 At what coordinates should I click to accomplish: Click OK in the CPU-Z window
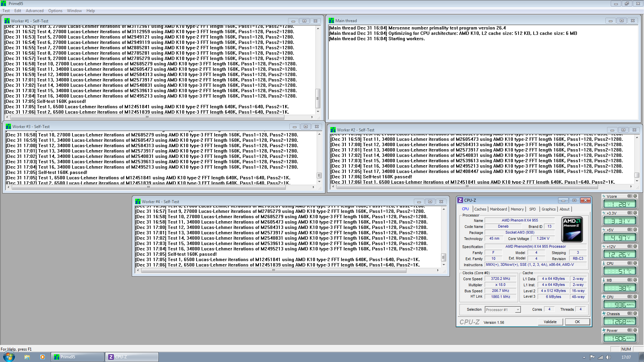(577, 322)
